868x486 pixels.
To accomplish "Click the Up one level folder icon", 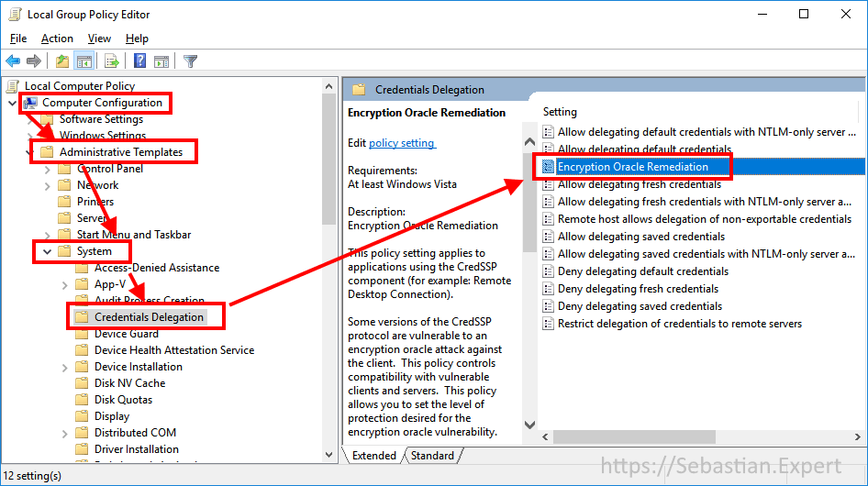I will pos(62,61).
